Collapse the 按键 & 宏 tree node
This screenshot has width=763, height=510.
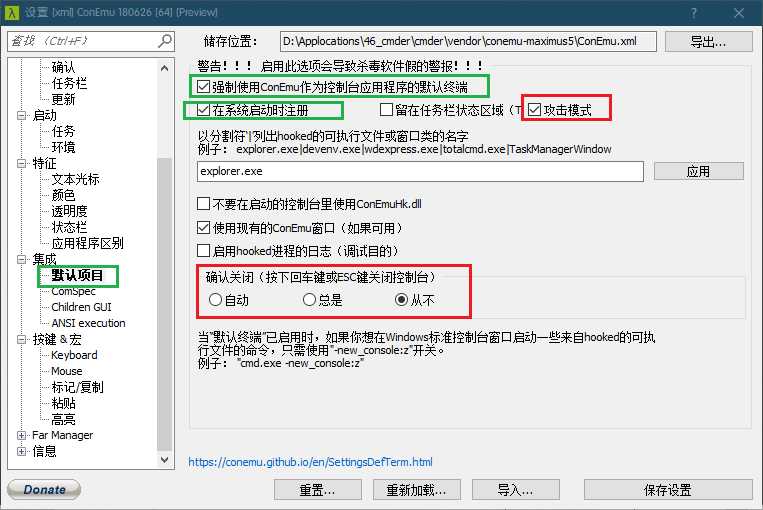(x=21, y=339)
